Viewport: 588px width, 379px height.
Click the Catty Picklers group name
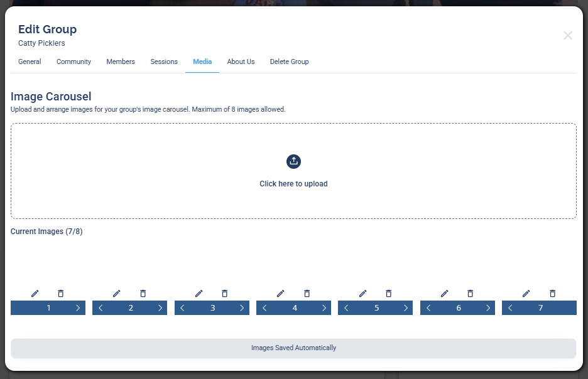[41, 43]
